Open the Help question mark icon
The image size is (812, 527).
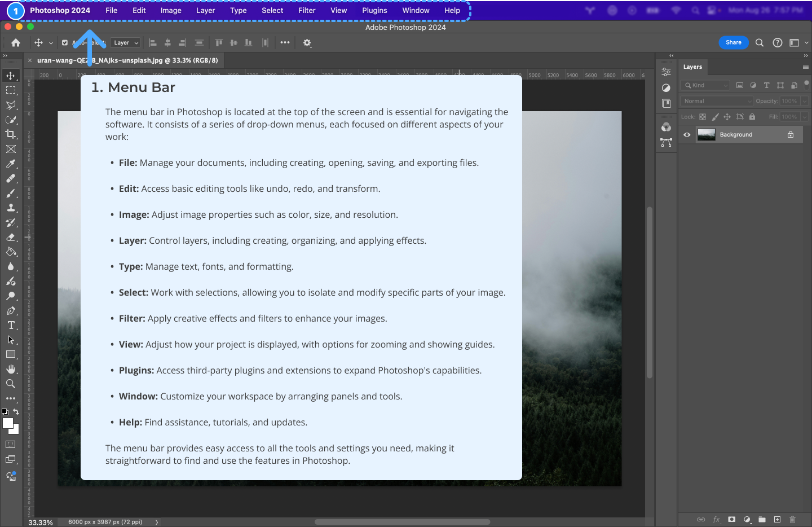(778, 42)
